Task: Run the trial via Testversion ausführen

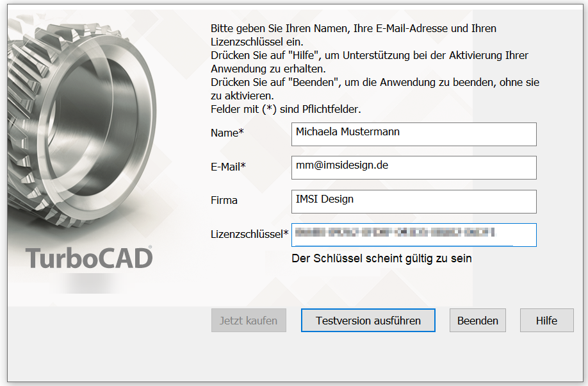Action: click(368, 321)
